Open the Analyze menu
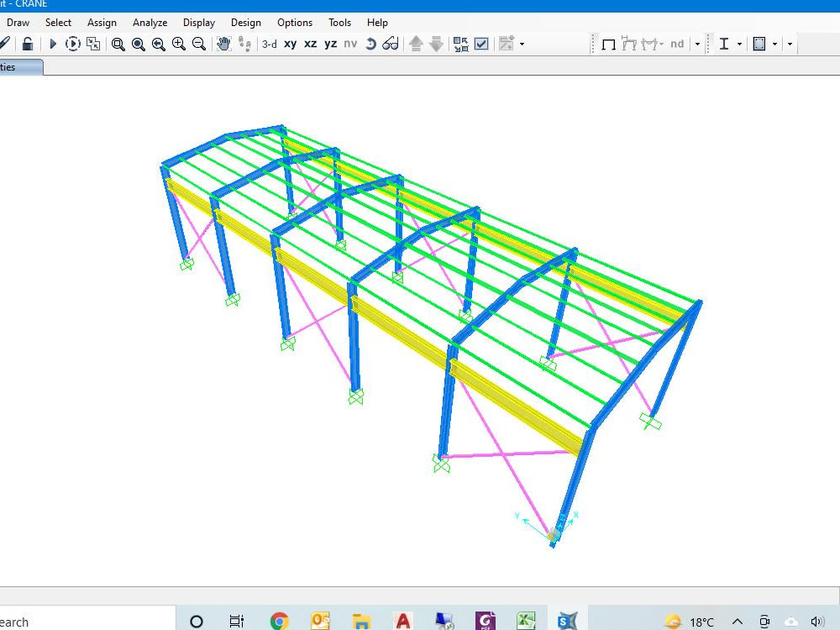Viewport: 840px width, 630px height. point(150,23)
